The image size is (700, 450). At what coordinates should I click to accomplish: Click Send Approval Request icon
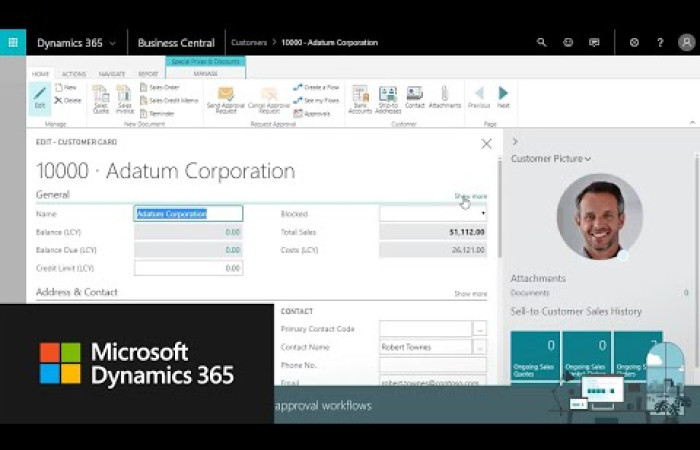pyautogui.click(x=226, y=98)
